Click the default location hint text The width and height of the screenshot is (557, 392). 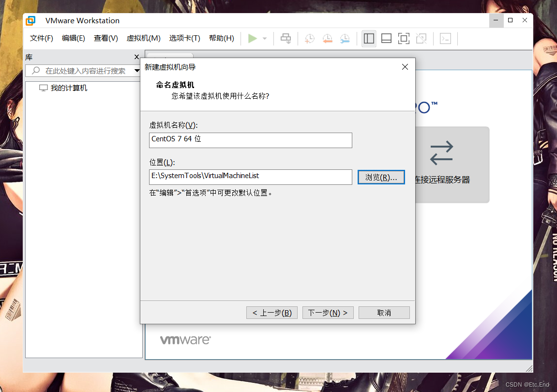(211, 193)
